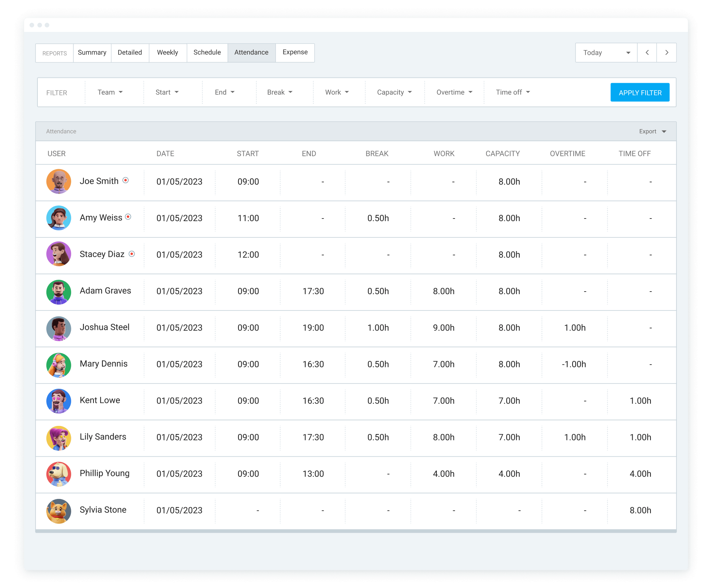Viewport: 712px width, 588px height.
Task: Click the live tracking dot beside Stacey Diaz
Action: tap(132, 254)
